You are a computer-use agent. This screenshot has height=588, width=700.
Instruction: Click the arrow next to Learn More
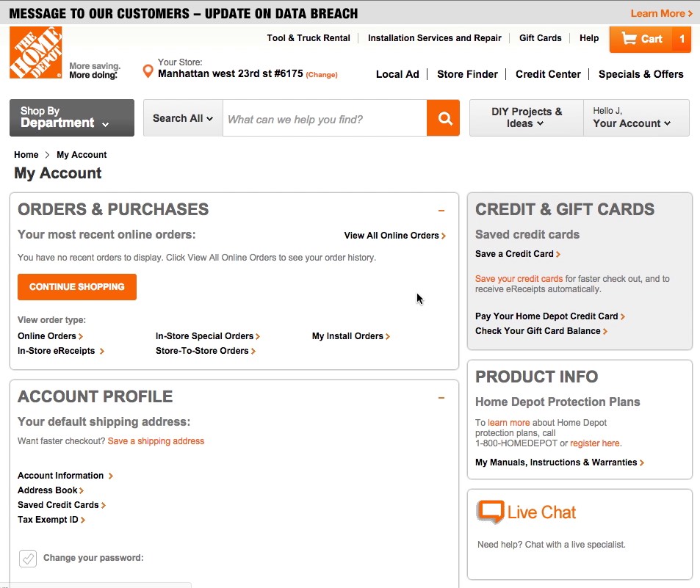(690, 14)
